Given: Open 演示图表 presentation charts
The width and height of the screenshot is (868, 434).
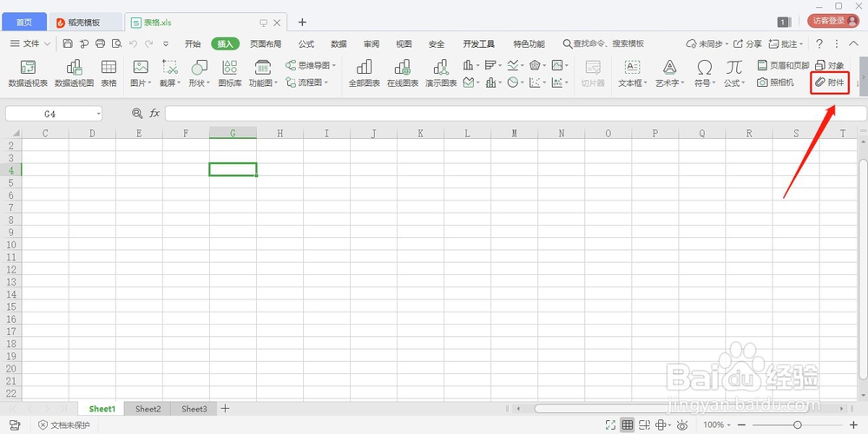Looking at the screenshot, I should coord(441,74).
